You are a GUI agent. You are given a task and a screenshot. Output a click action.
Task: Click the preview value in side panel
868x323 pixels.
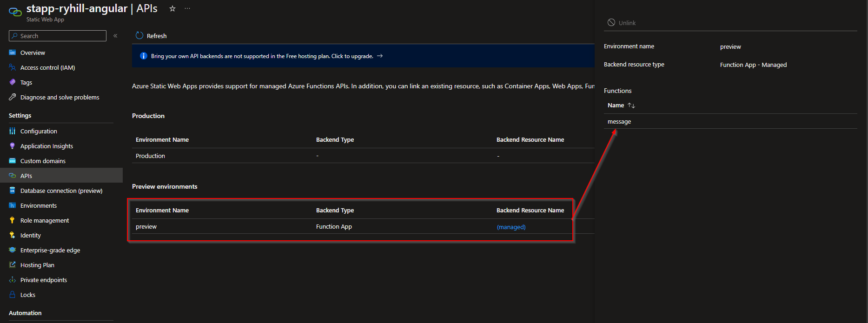click(x=730, y=47)
